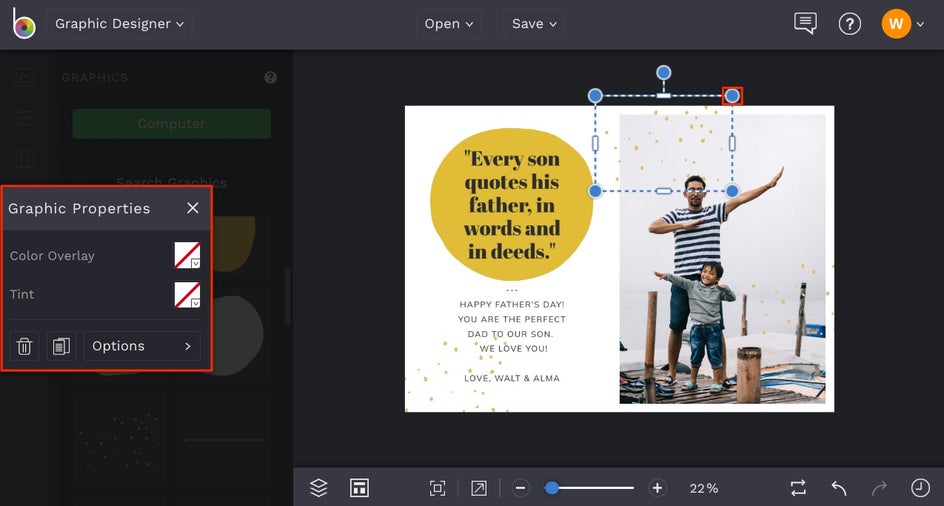Open the Open menu
Viewport: 944px width, 506px height.
coord(448,24)
